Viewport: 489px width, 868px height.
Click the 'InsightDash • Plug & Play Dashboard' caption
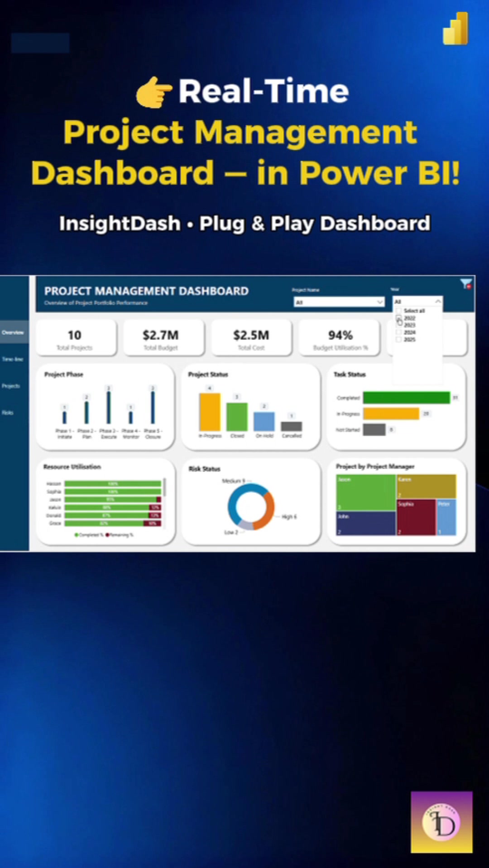click(244, 224)
